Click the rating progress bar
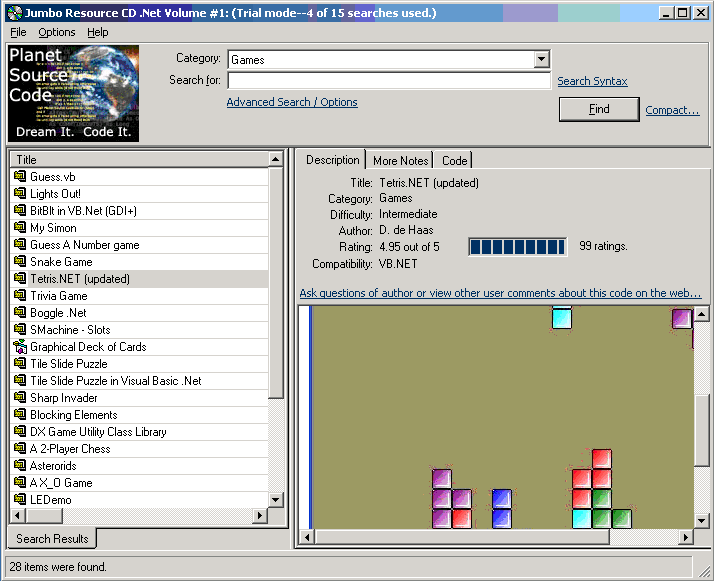The width and height of the screenshot is (714, 581). pos(518,247)
